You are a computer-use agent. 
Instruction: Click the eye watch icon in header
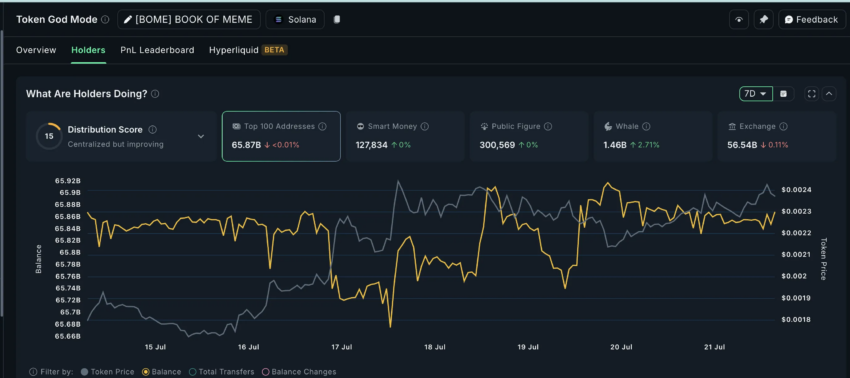pos(739,20)
